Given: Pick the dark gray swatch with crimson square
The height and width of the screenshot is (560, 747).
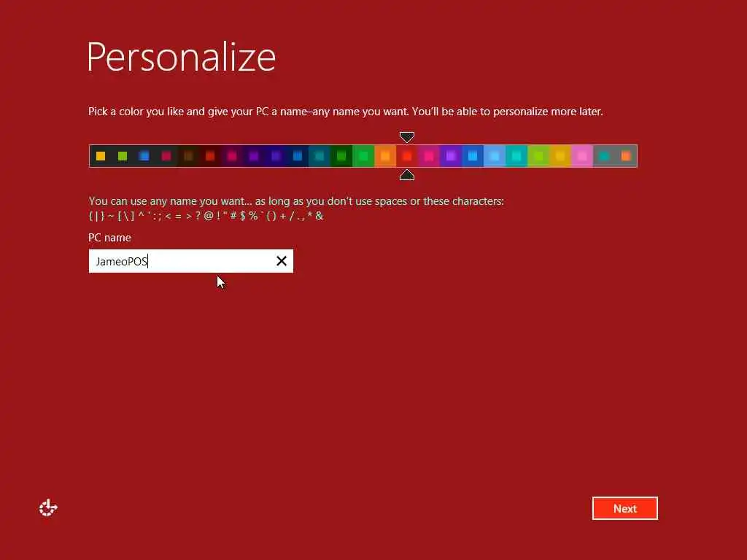Looking at the screenshot, I should pyautogui.click(x=166, y=156).
